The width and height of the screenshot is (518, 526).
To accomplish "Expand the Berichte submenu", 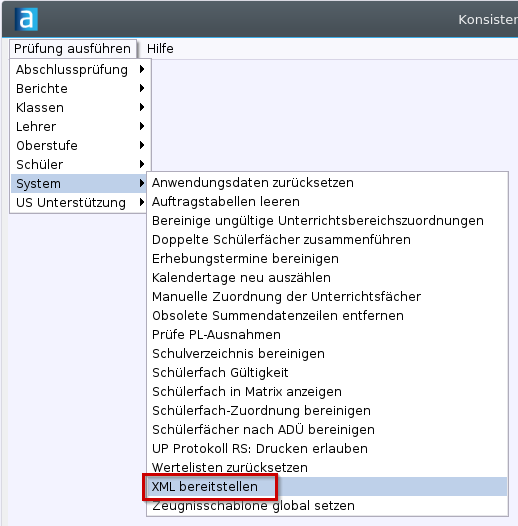I will pyautogui.click(x=81, y=89).
